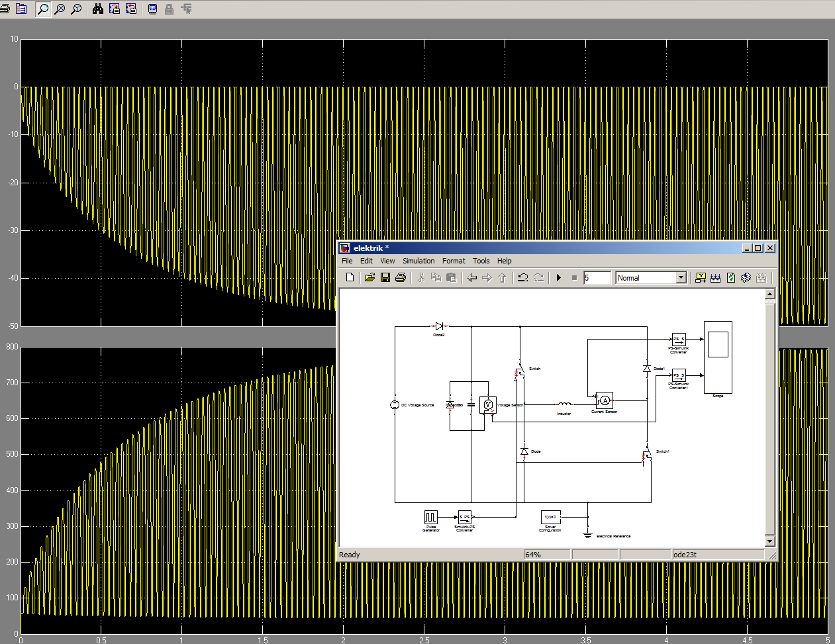Select the upper PS-Simulink Converter block
The width and height of the screenshot is (835, 644).
click(x=678, y=339)
